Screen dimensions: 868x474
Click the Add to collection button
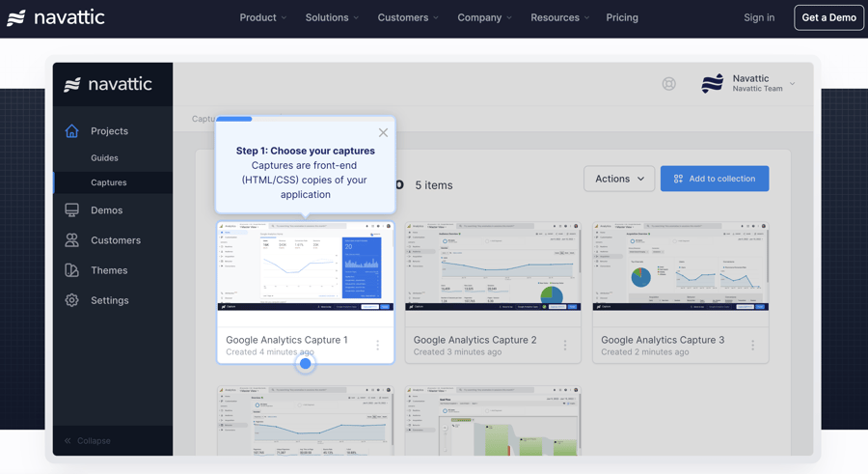point(714,179)
